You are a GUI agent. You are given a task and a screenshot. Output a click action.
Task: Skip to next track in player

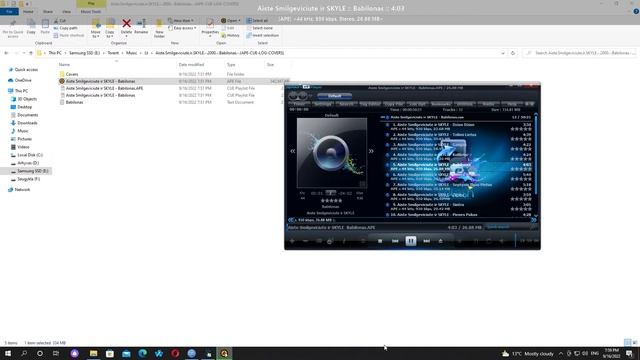pos(427,241)
